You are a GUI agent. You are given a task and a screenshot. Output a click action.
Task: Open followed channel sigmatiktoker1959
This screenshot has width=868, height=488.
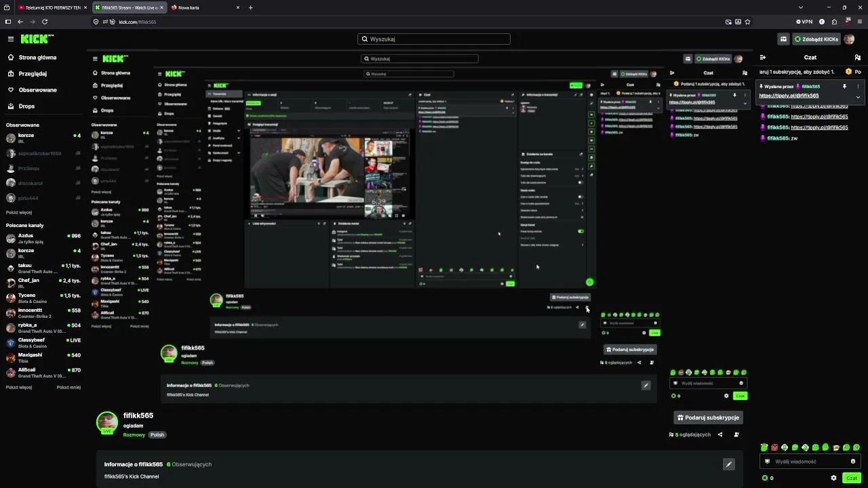point(43,154)
